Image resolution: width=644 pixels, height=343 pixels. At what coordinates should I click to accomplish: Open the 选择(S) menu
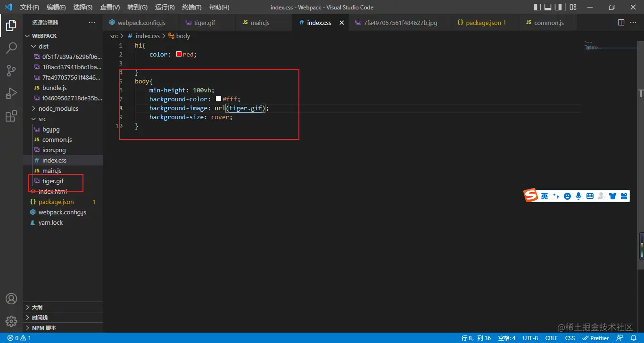pyautogui.click(x=83, y=7)
